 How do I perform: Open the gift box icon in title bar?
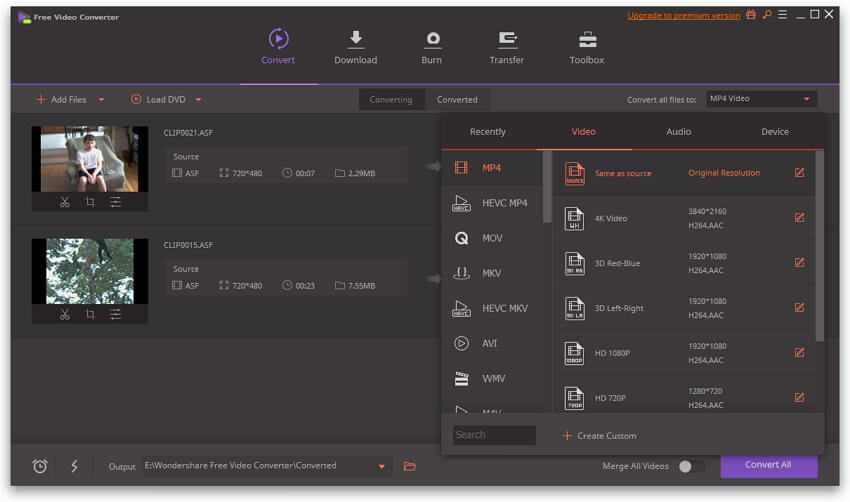pos(751,15)
